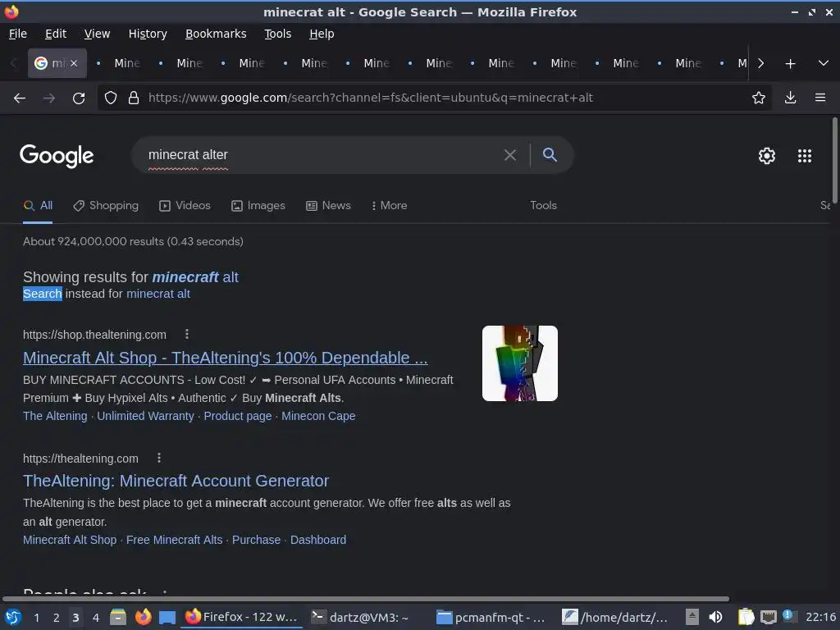The width and height of the screenshot is (840, 630).
Task: Open the LXQt application menu icon
Action: [13, 617]
